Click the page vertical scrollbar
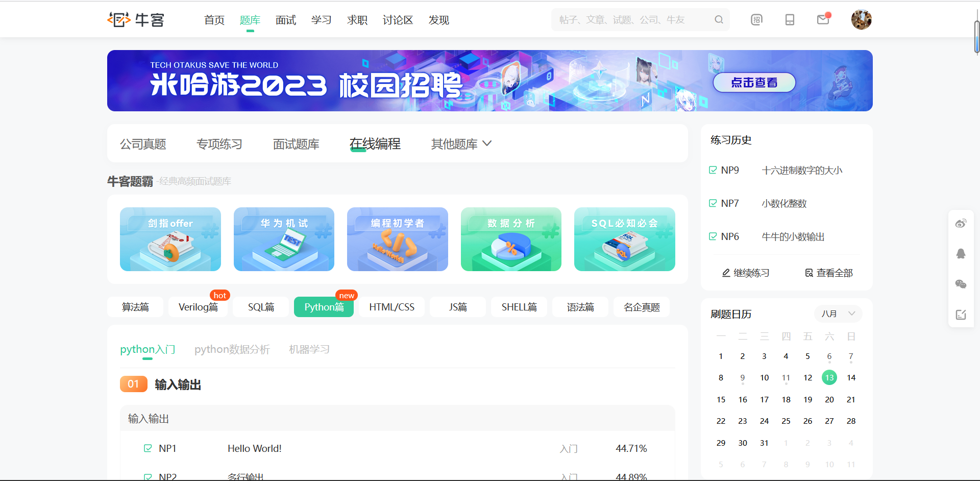Image resolution: width=980 pixels, height=481 pixels. coord(976,37)
